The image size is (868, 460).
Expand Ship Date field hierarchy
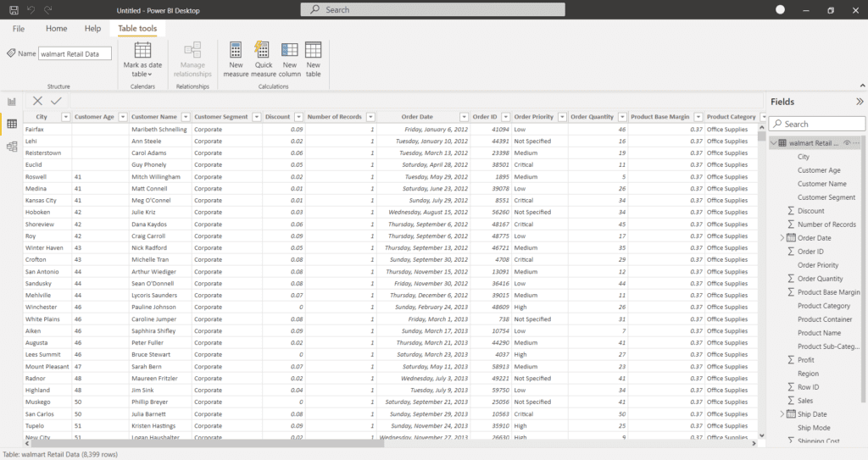pyautogui.click(x=782, y=414)
